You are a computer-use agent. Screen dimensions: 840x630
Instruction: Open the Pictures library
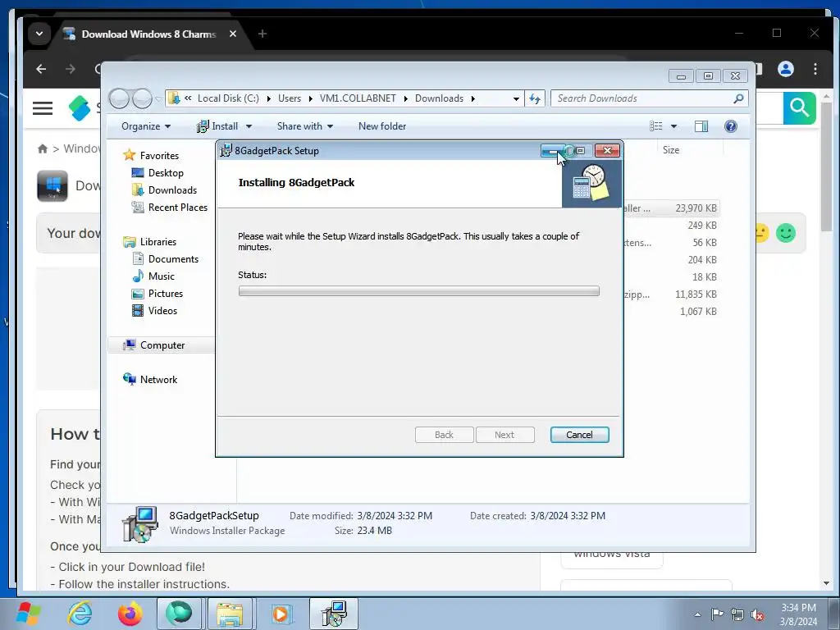(x=166, y=293)
